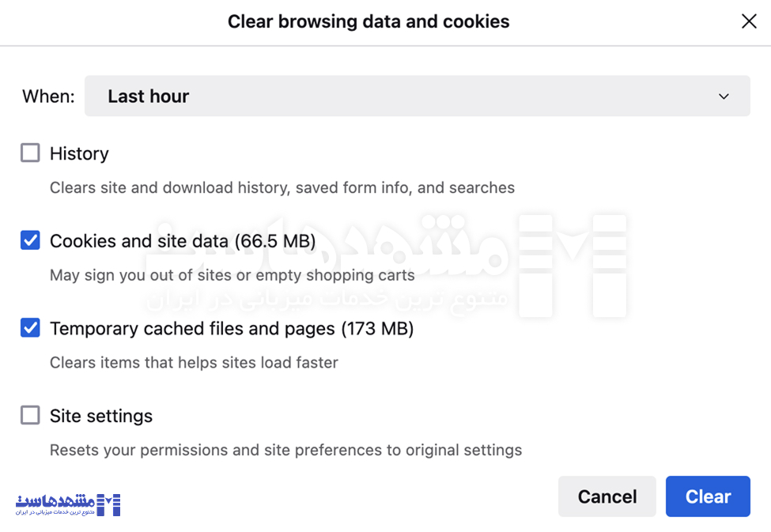Open the When time range dropdown
771x532 pixels.
417,96
